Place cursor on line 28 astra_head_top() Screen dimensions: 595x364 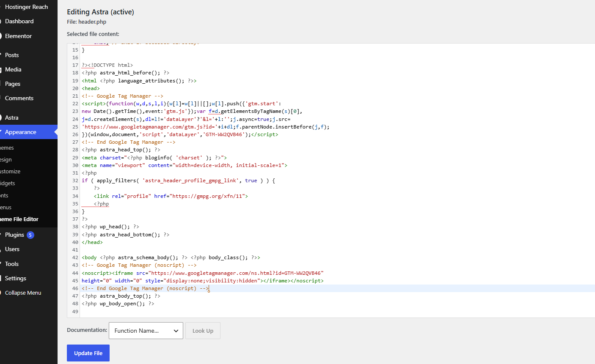point(121,150)
